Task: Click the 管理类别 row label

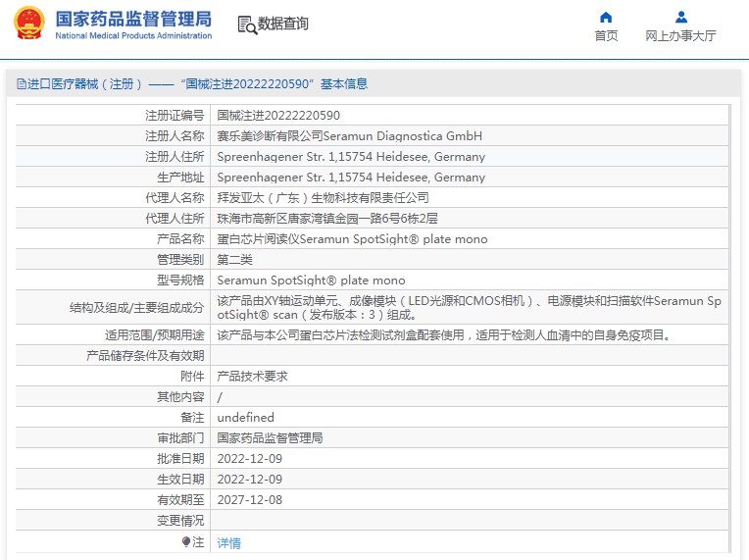Action: [x=180, y=260]
